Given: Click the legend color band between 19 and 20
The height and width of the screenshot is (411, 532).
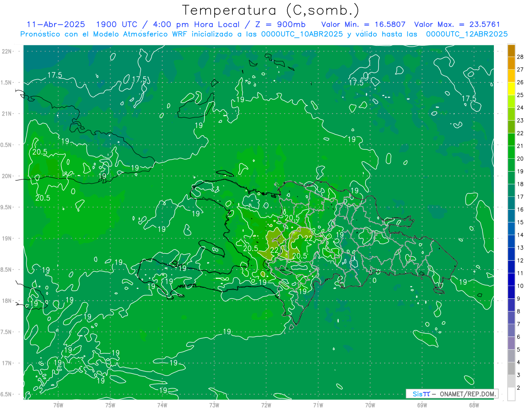Looking at the screenshot, I should click(511, 165).
